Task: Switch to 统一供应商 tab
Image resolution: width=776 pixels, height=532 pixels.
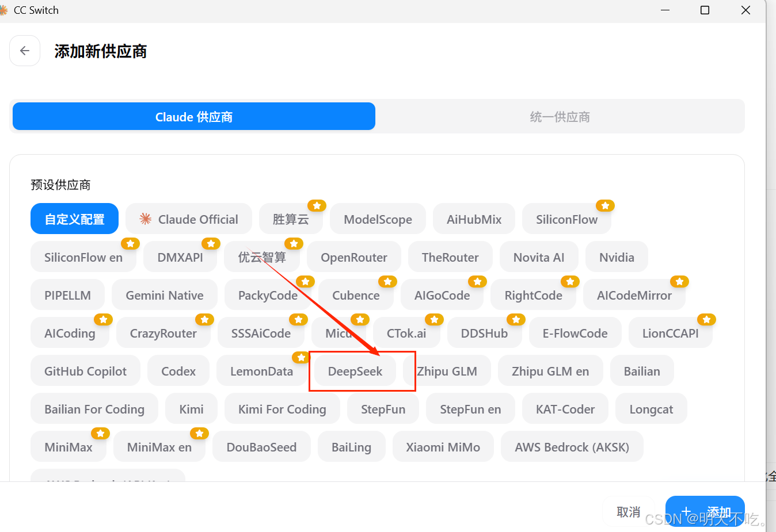Action: tap(560, 117)
